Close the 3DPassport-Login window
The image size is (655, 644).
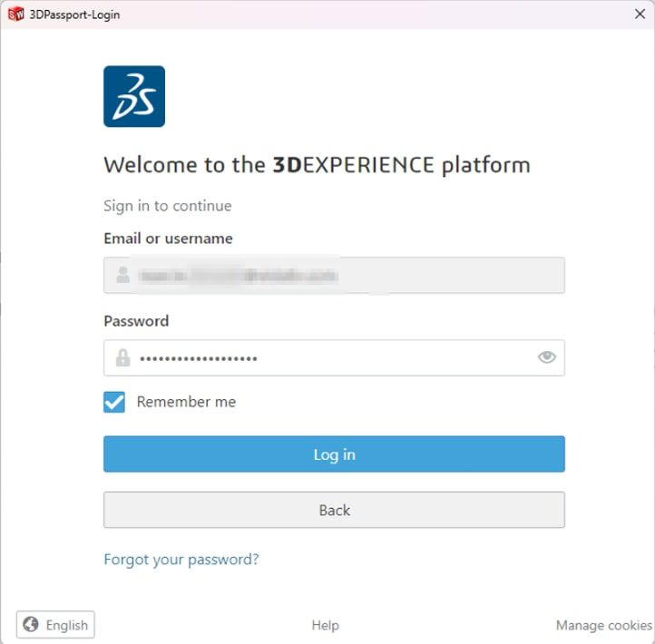pos(640,15)
